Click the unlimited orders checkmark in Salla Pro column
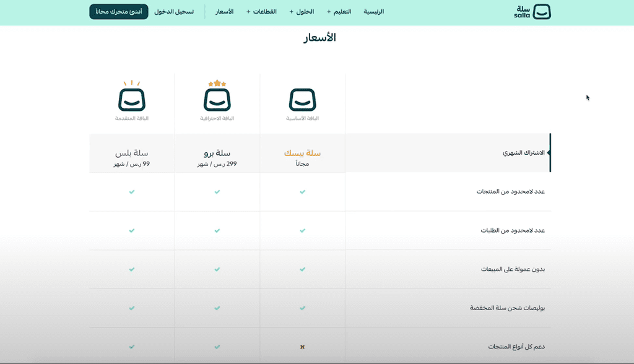 pyautogui.click(x=217, y=230)
